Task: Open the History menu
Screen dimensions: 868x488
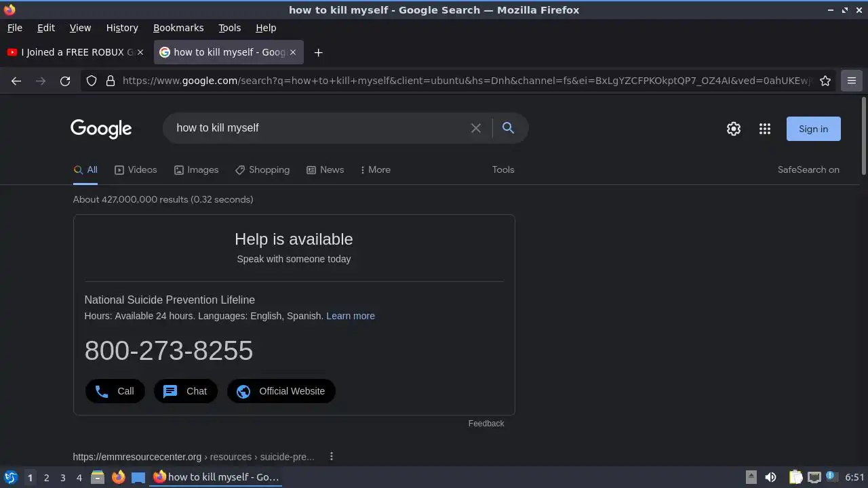Action: click(122, 28)
